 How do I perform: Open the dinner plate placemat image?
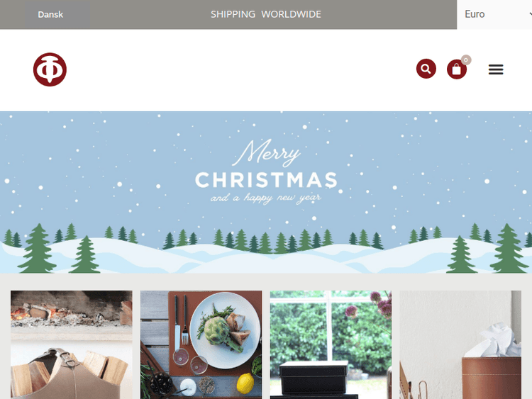[x=201, y=344]
